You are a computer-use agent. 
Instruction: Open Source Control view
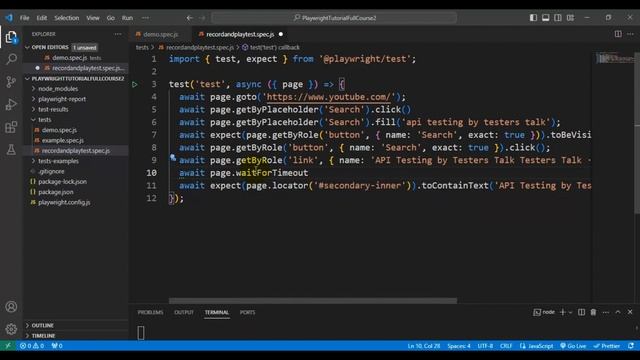pos(11,82)
